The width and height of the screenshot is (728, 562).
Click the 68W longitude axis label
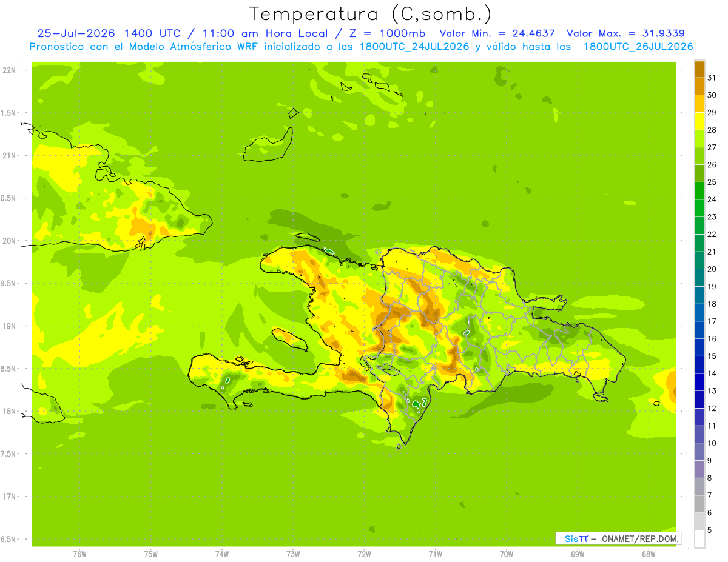click(649, 555)
